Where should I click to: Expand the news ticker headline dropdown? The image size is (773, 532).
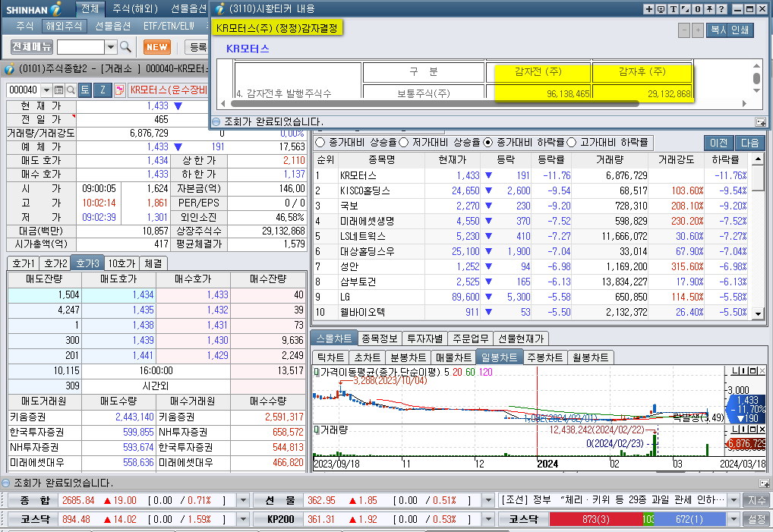(x=734, y=500)
